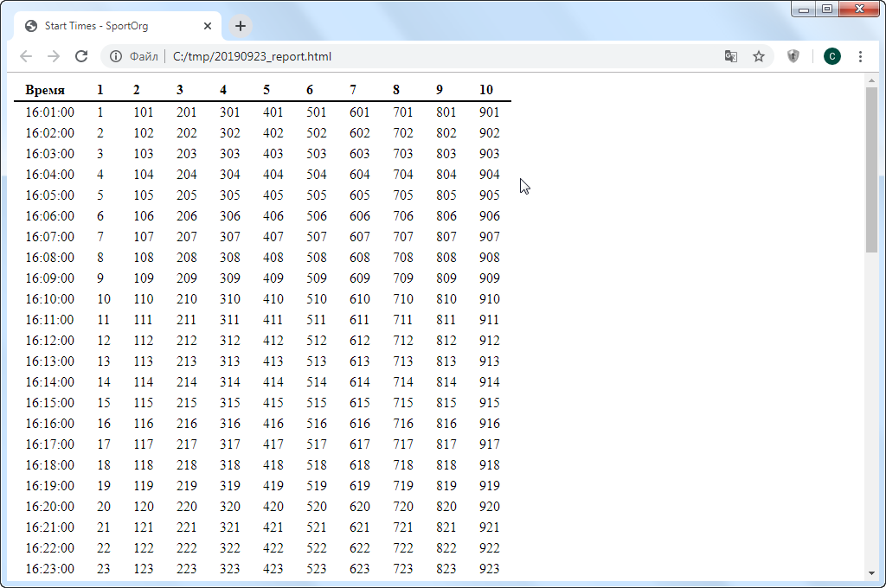The height and width of the screenshot is (588, 886).
Task: Click the cell with number 101
Action: coord(144,112)
